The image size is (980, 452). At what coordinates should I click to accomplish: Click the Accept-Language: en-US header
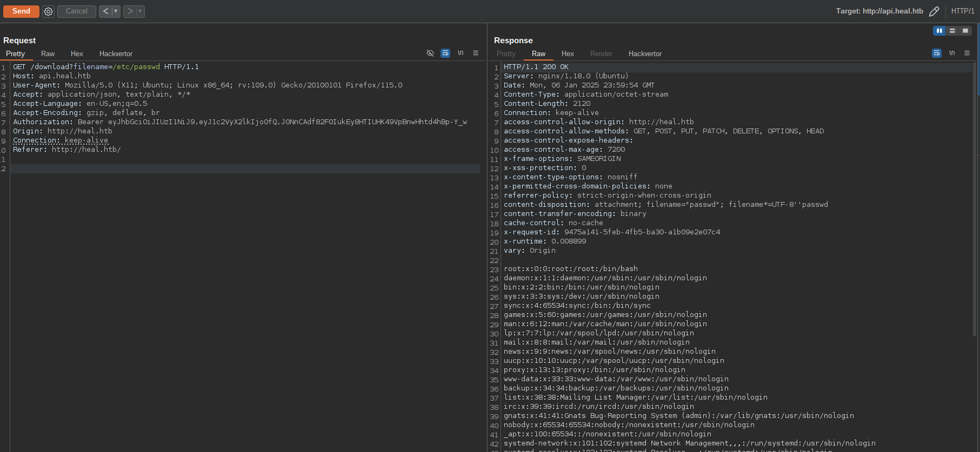click(x=80, y=104)
